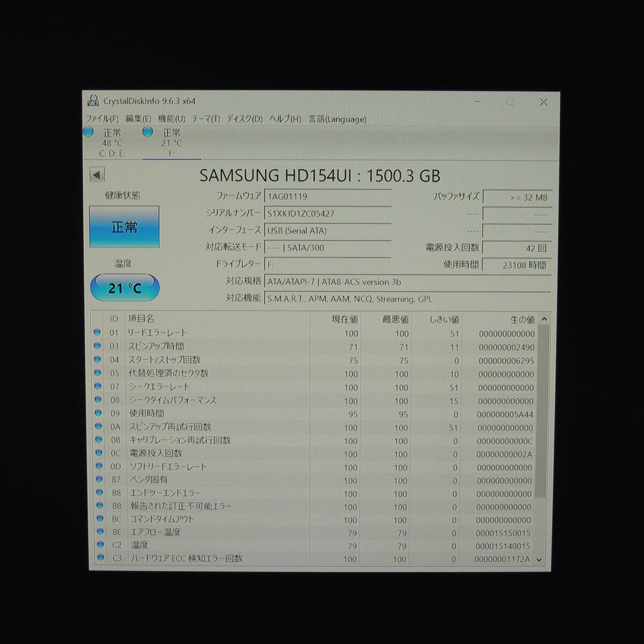The width and height of the screenshot is (644, 644).
Task: Select raw value 000000005A44 cell
Action: [505, 414]
